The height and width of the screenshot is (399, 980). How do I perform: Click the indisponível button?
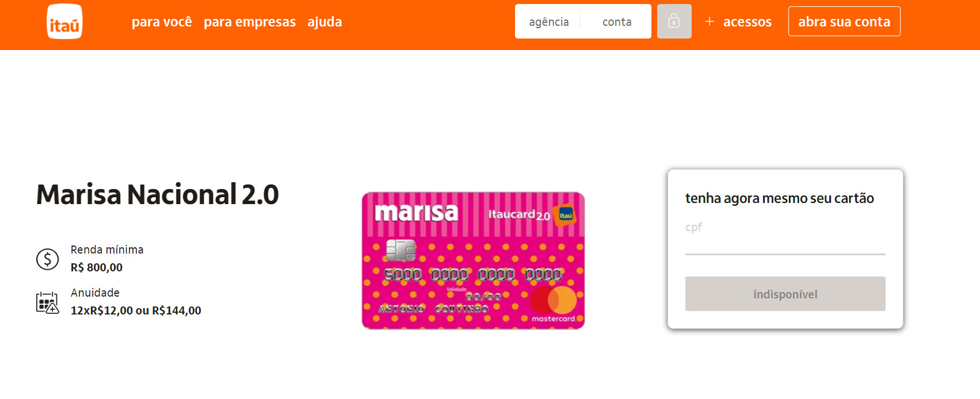click(785, 294)
